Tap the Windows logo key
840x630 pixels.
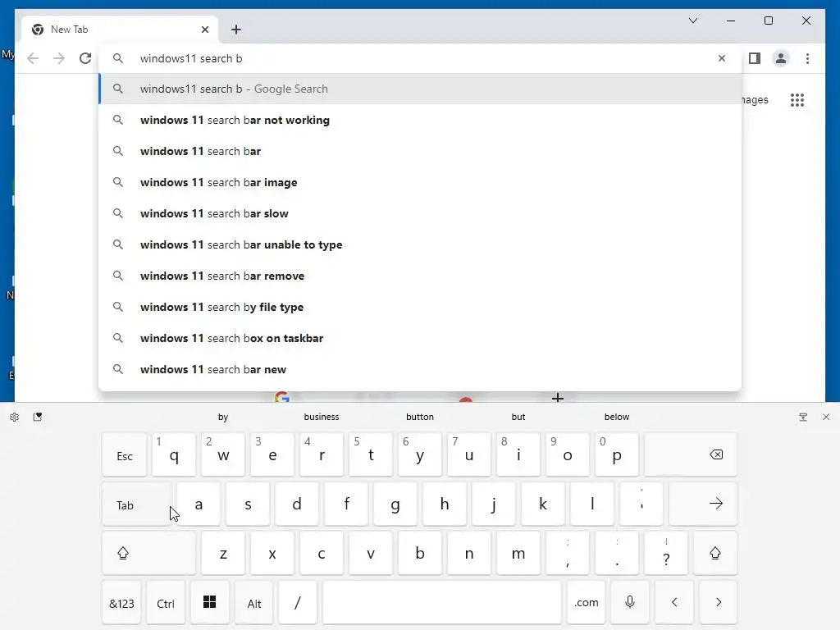tap(209, 603)
